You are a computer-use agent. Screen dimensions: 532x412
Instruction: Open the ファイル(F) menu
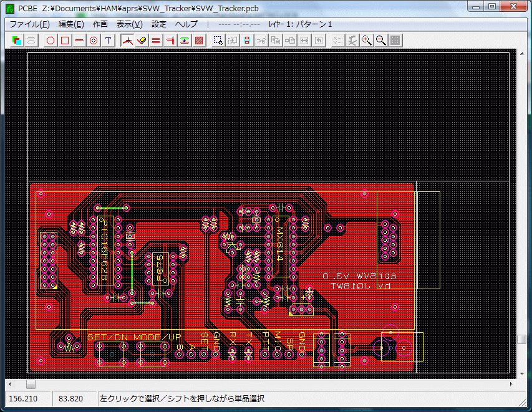(29, 24)
